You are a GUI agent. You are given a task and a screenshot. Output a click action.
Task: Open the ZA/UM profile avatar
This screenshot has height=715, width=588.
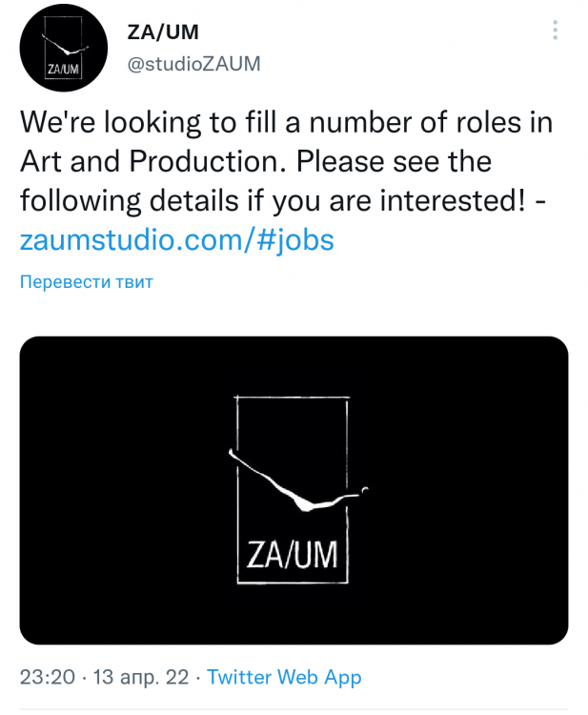[64, 48]
